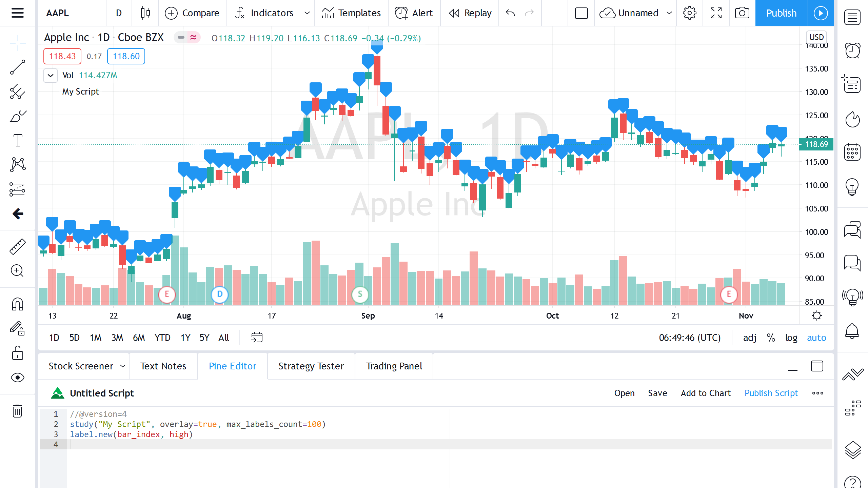Click the redo arrow
The height and width of the screenshot is (488, 868).
pos(529,13)
